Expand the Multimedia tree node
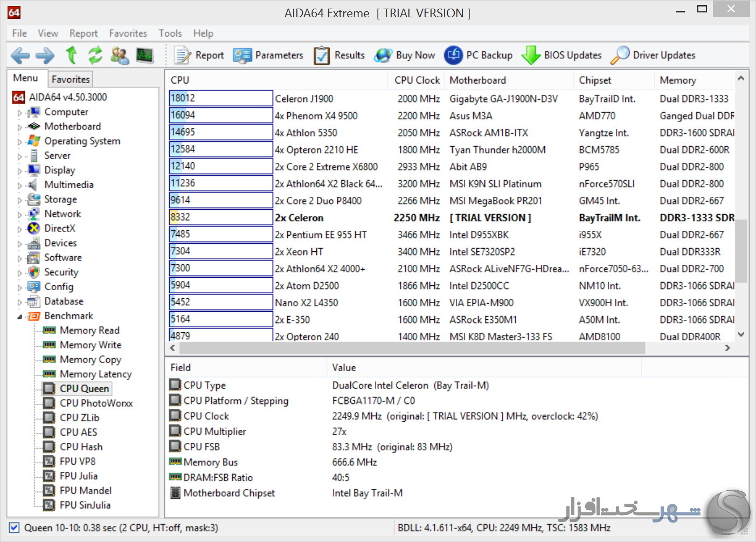The height and width of the screenshot is (542, 756). point(20,186)
